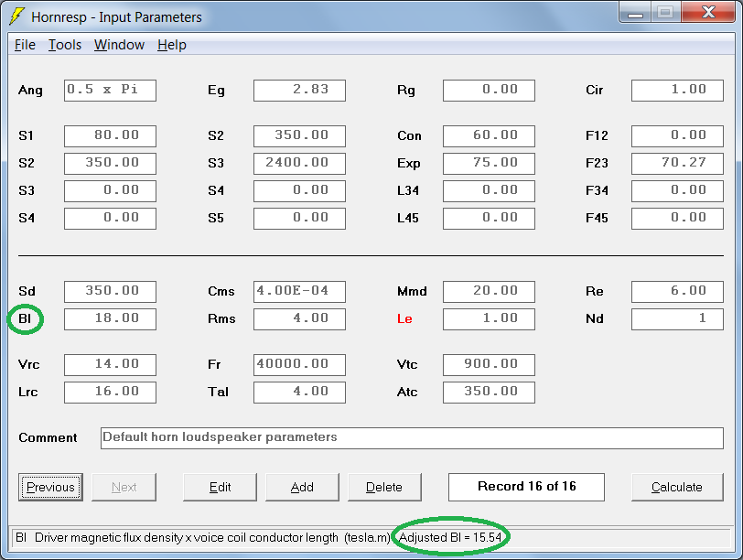The width and height of the screenshot is (743, 560).
Task: Click the Edit button
Action: point(220,487)
